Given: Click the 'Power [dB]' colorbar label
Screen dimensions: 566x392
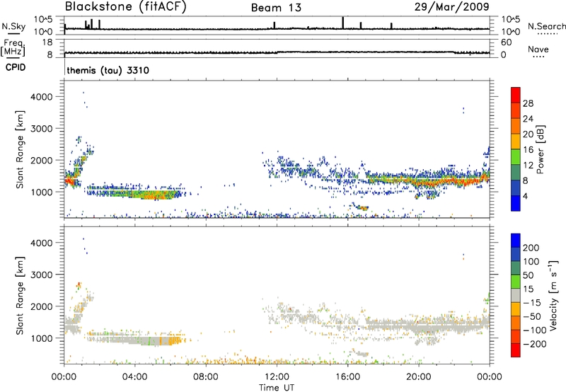Looking at the screenshot, I should point(541,149).
